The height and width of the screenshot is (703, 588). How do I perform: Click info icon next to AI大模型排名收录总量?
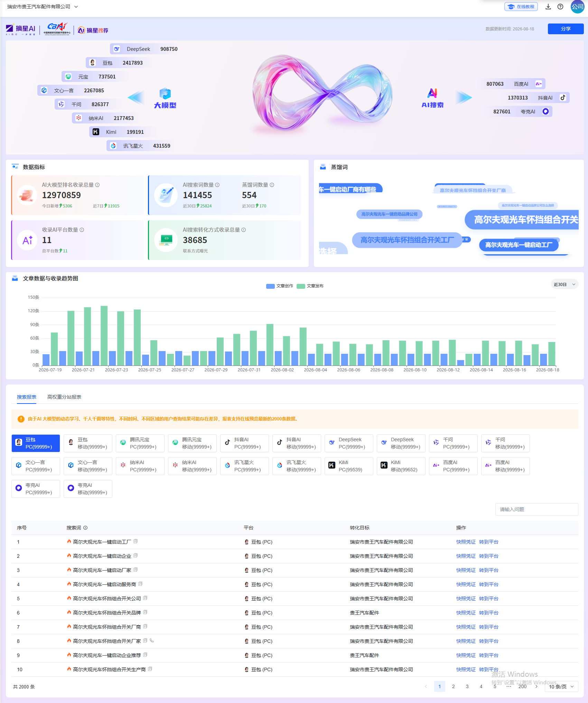[97, 185]
